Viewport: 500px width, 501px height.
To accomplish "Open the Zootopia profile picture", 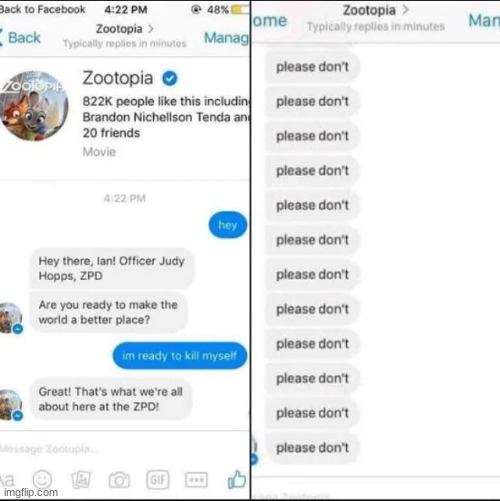I will (x=34, y=106).
